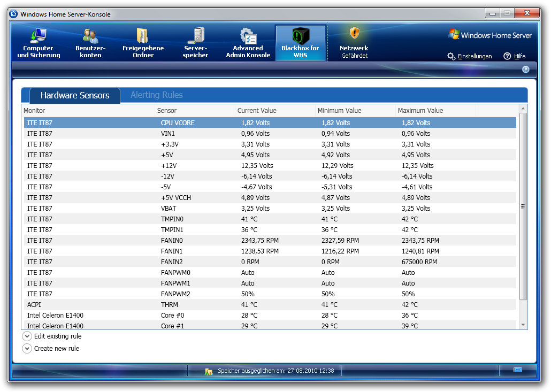This screenshot has width=551, height=392.
Task: Click the storage balance icon in status bar
Action: (x=209, y=371)
